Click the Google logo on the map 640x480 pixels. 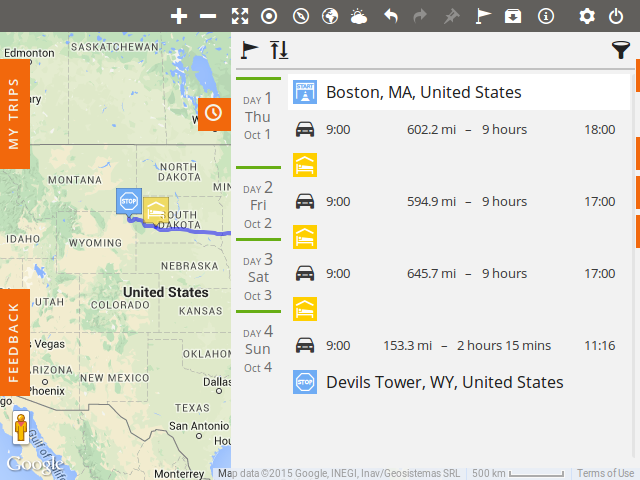pyautogui.click(x=36, y=464)
